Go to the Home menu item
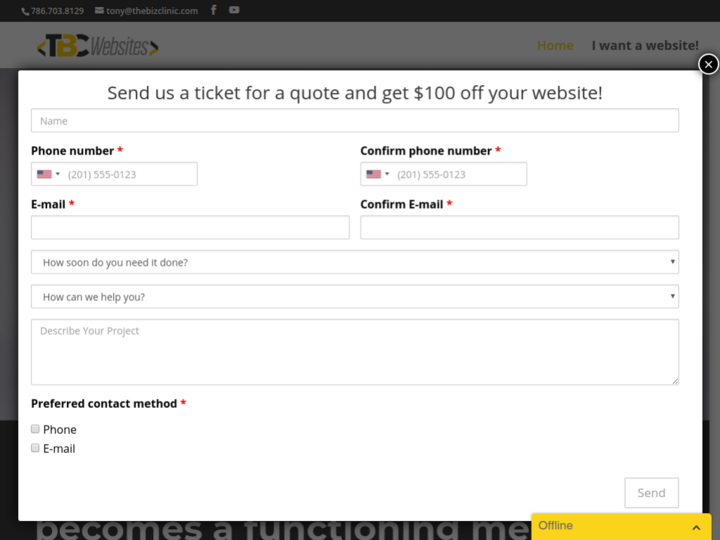 point(555,45)
